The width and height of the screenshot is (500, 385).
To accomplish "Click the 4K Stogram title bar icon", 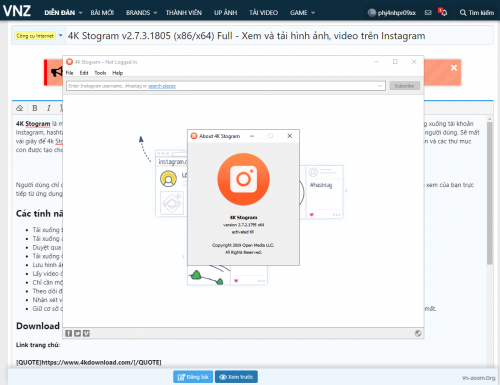I will 69,62.
